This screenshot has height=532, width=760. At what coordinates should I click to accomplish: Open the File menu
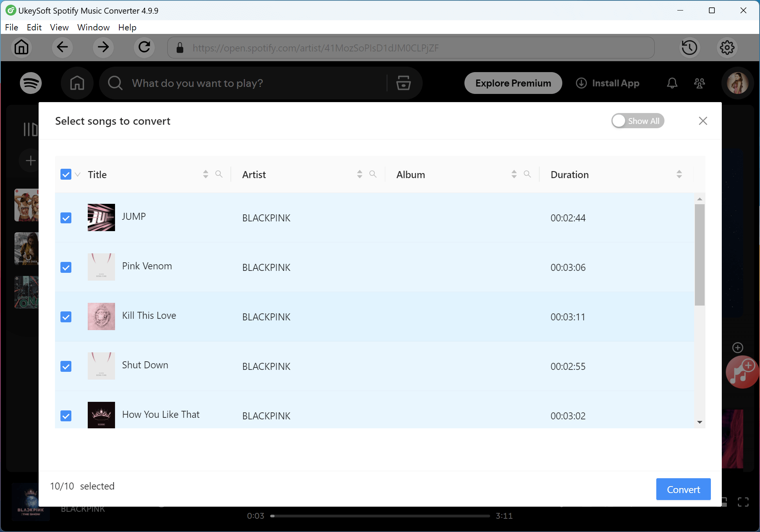11,27
